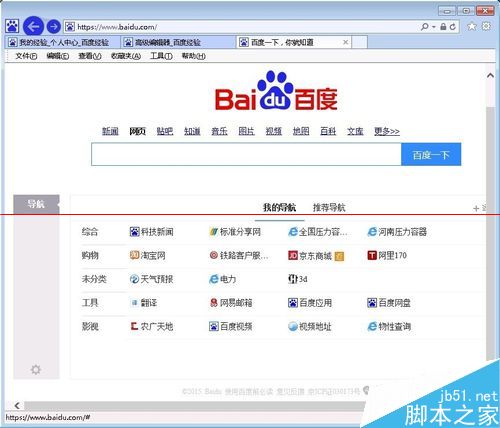
Task: Open the 音乐 link
Action: point(219,131)
